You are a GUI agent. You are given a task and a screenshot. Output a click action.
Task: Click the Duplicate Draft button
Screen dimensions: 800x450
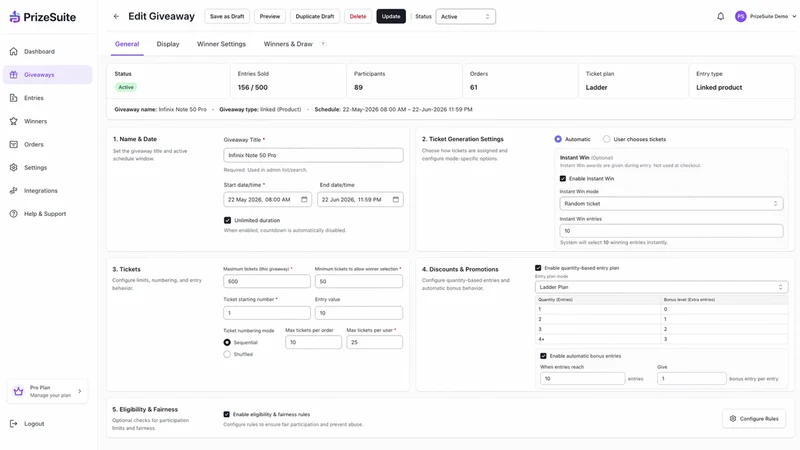315,16
